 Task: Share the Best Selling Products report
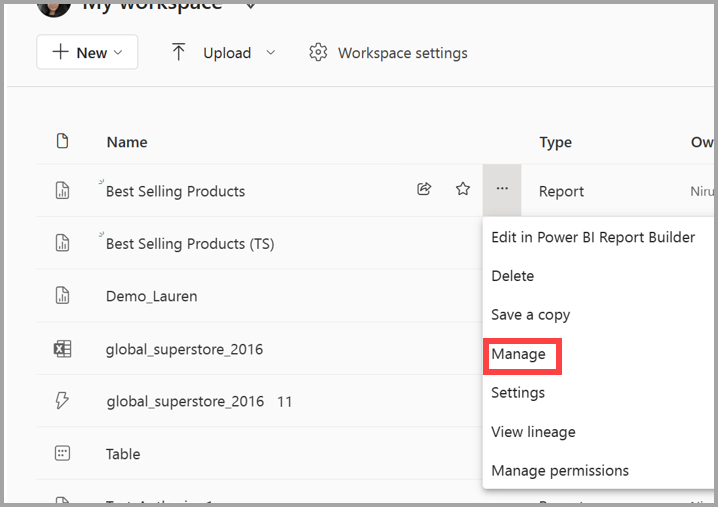click(424, 189)
